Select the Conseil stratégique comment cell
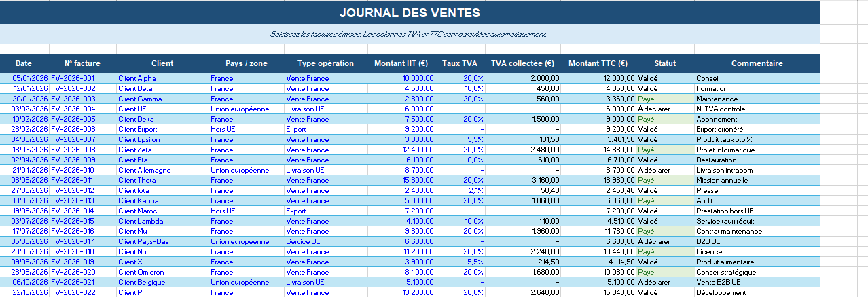This screenshot has height=297, width=868. [757, 272]
